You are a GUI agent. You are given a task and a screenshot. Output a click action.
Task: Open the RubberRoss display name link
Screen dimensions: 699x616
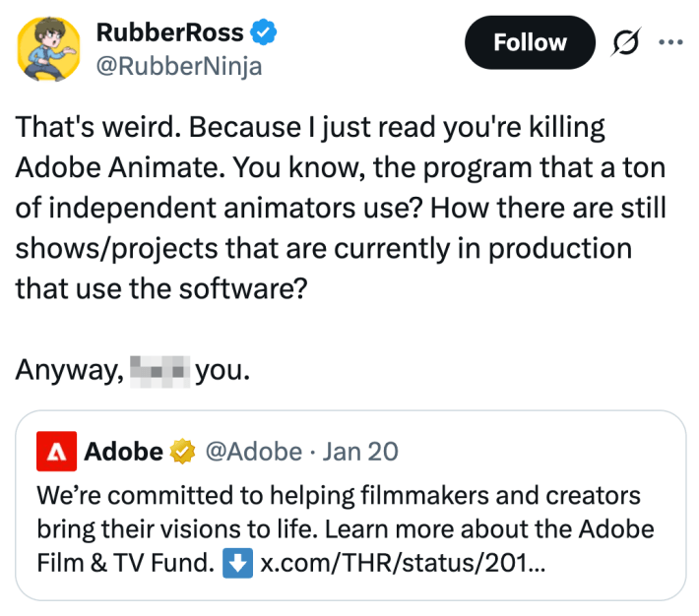coord(169,31)
